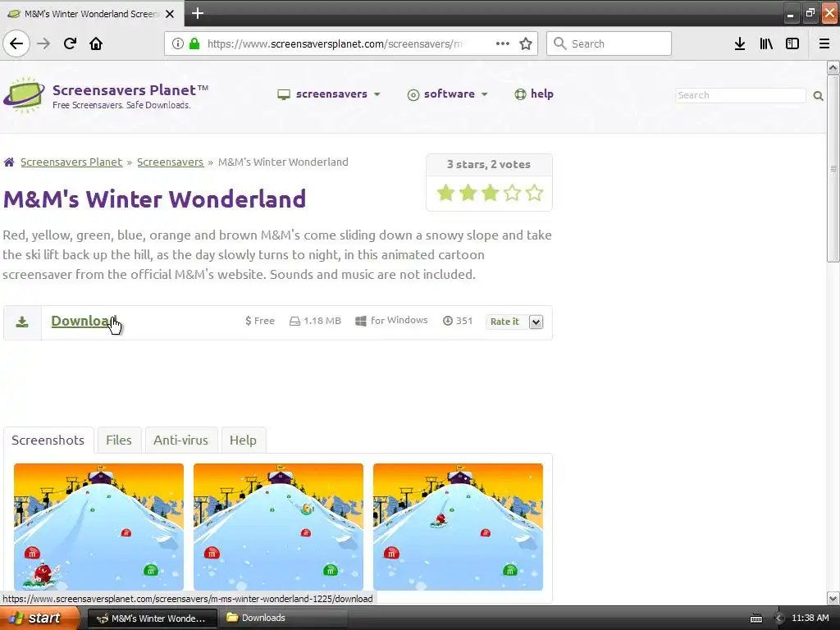Rate the screensaver five stars
This screenshot has height=630, width=840.
click(535, 192)
